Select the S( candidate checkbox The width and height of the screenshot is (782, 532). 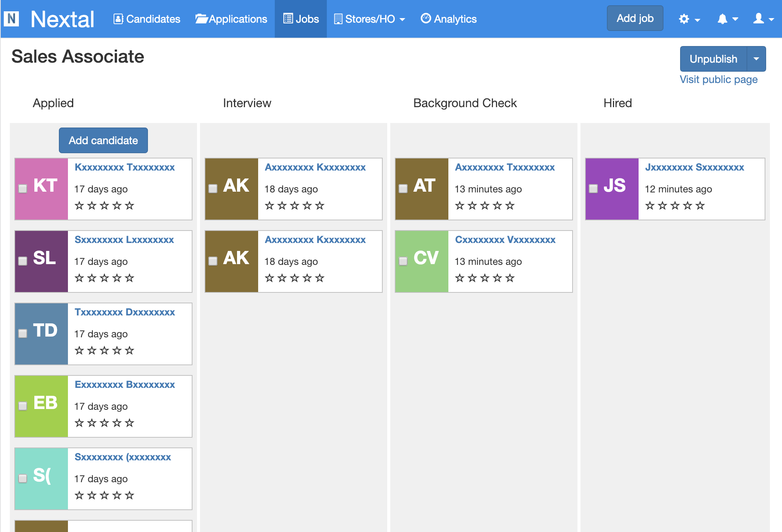click(x=23, y=478)
